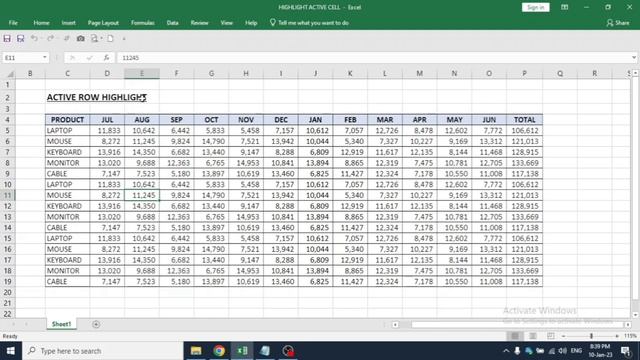Click horizontal scrollbar right arrow
Viewport: 640px width, 360px height.
pyautogui.click(x=628, y=324)
